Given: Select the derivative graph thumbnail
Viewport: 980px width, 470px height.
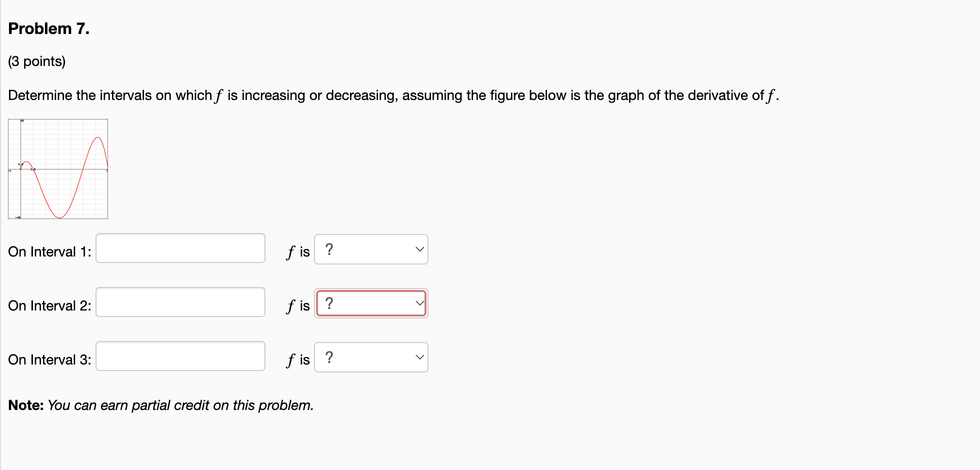Looking at the screenshot, I should 58,168.
